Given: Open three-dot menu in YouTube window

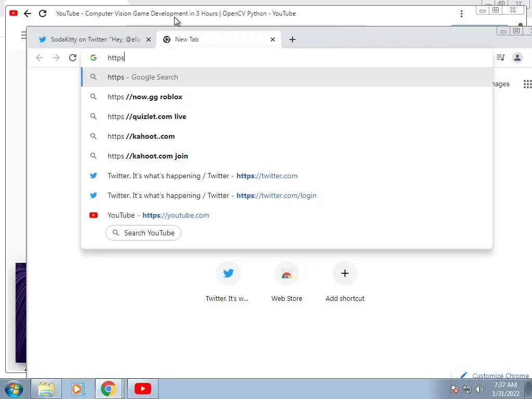Looking at the screenshot, I should (461, 14).
